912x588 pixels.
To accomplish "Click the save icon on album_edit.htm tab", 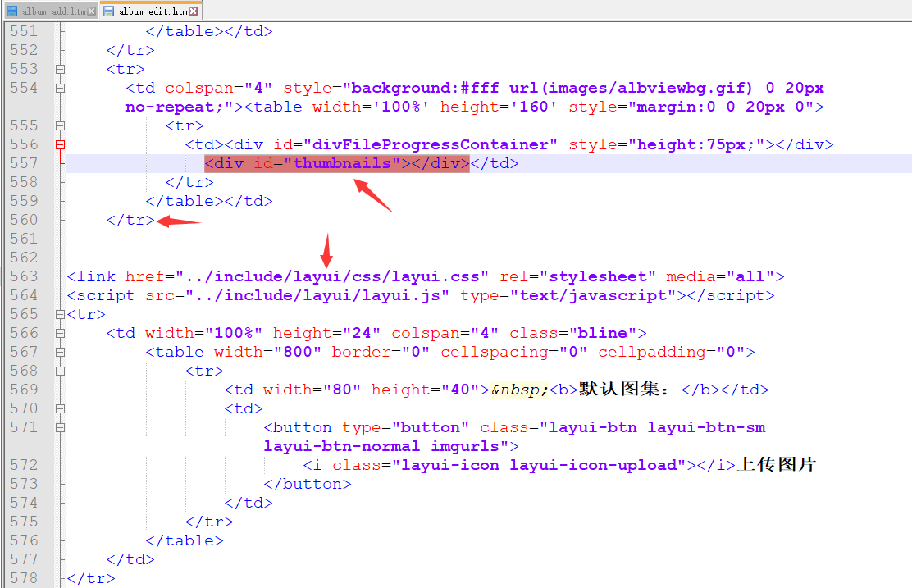I will pyautogui.click(x=108, y=11).
